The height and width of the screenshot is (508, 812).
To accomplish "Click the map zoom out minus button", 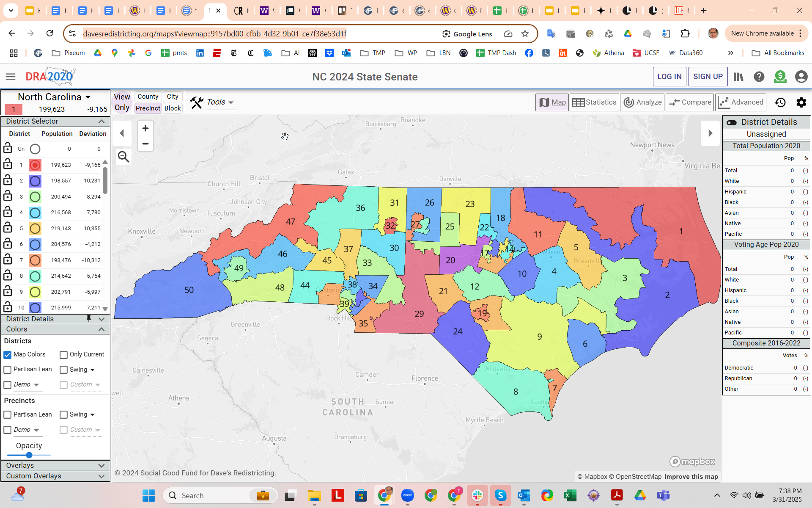I will click(145, 144).
